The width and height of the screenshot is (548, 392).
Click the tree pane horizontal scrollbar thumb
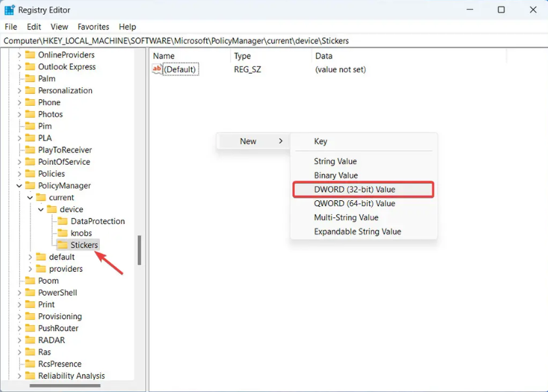coord(65,385)
